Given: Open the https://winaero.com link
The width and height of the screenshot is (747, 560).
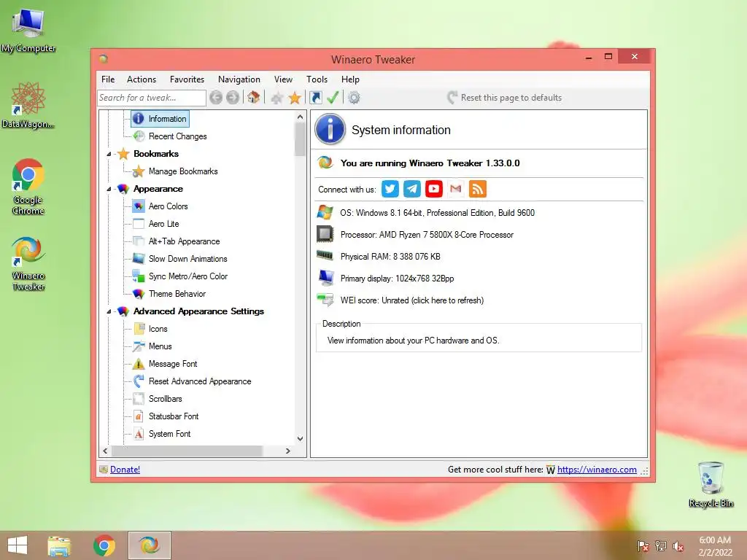Looking at the screenshot, I should (x=597, y=470).
